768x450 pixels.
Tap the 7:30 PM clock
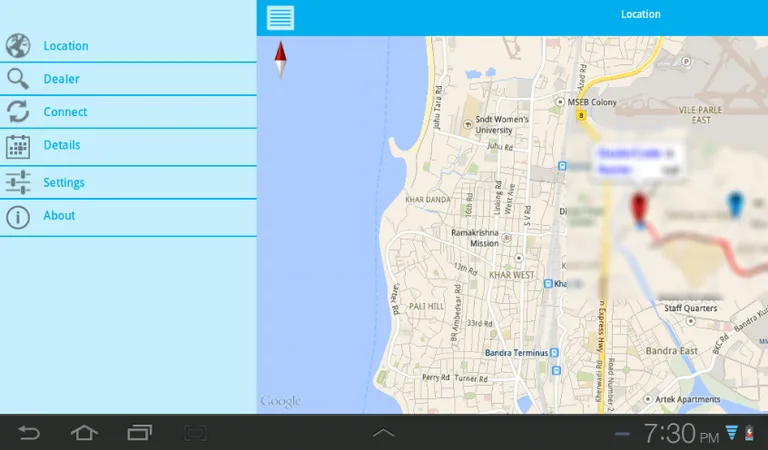[x=681, y=433]
